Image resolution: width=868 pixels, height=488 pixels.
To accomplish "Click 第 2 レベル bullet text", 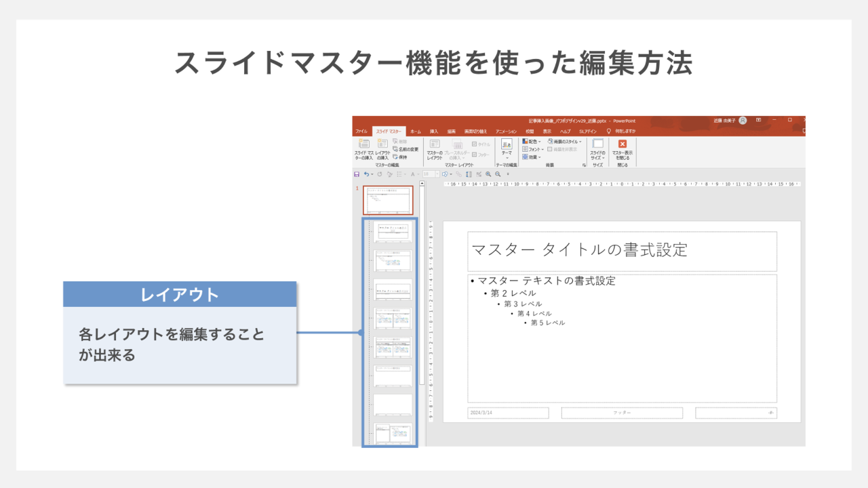I will (x=513, y=293).
